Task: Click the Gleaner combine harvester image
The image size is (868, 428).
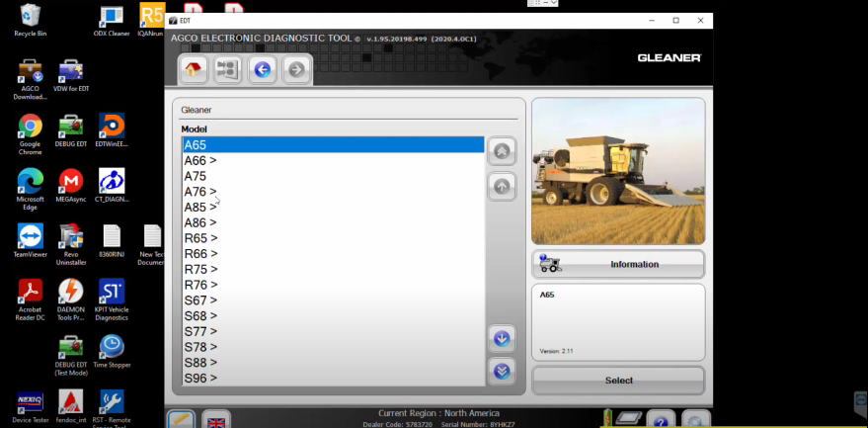Action: [618, 172]
